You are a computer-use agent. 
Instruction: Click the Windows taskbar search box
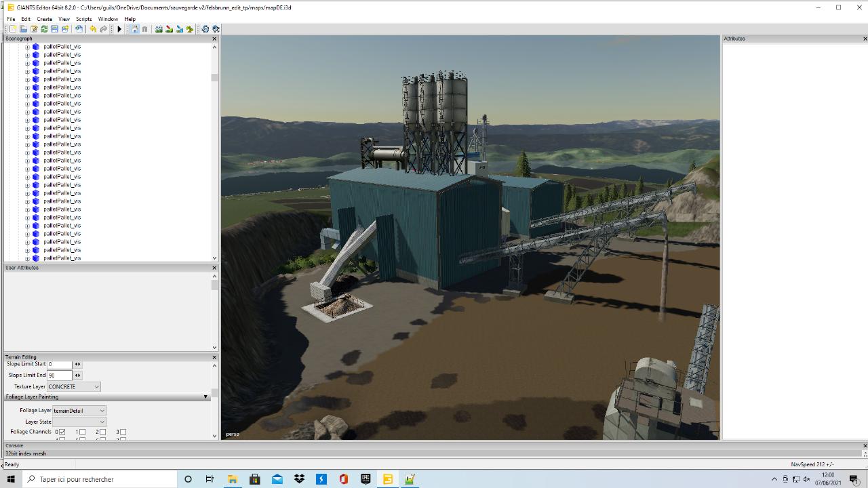pos(100,479)
